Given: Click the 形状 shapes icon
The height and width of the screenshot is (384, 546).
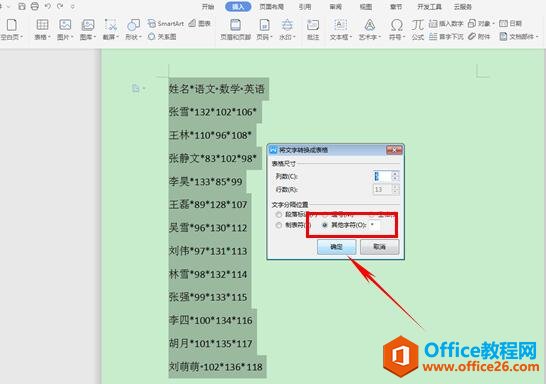Looking at the screenshot, I should 133,25.
